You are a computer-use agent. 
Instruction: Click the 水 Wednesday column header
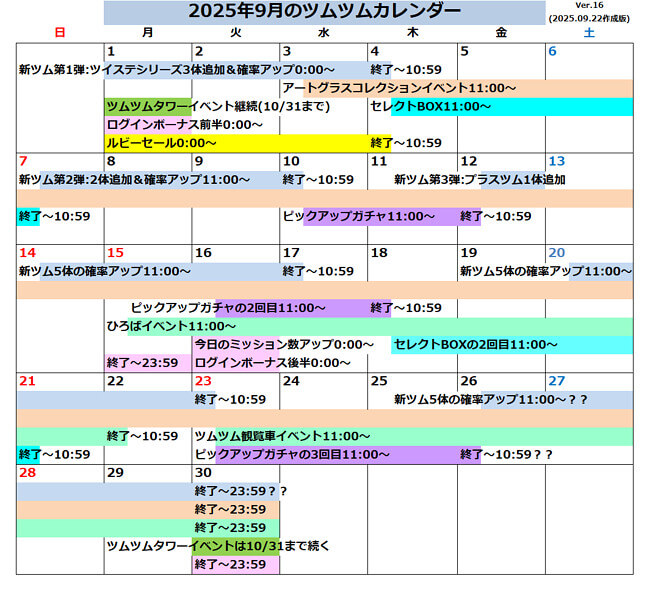[x=324, y=33]
